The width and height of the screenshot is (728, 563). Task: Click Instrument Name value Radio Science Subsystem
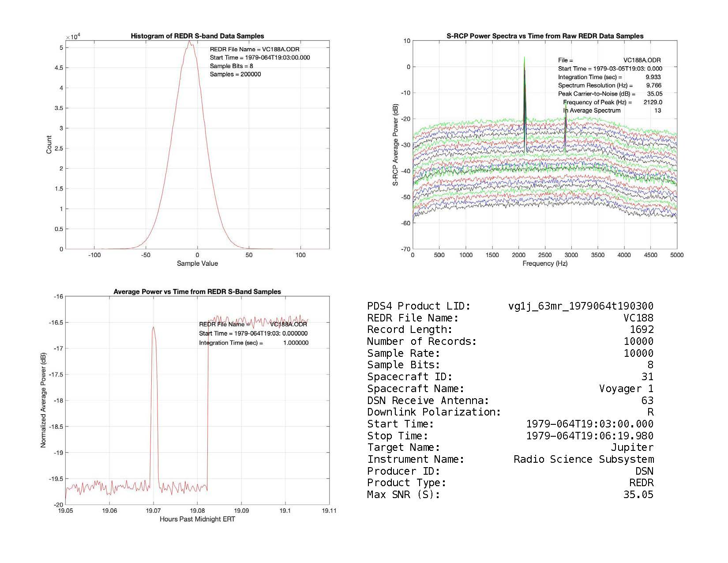point(583,459)
